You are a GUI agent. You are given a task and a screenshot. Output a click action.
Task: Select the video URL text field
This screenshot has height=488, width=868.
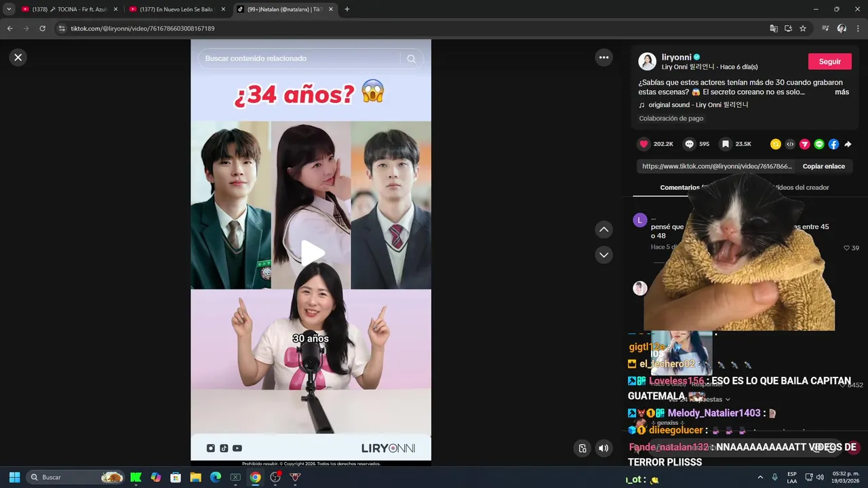click(716, 166)
